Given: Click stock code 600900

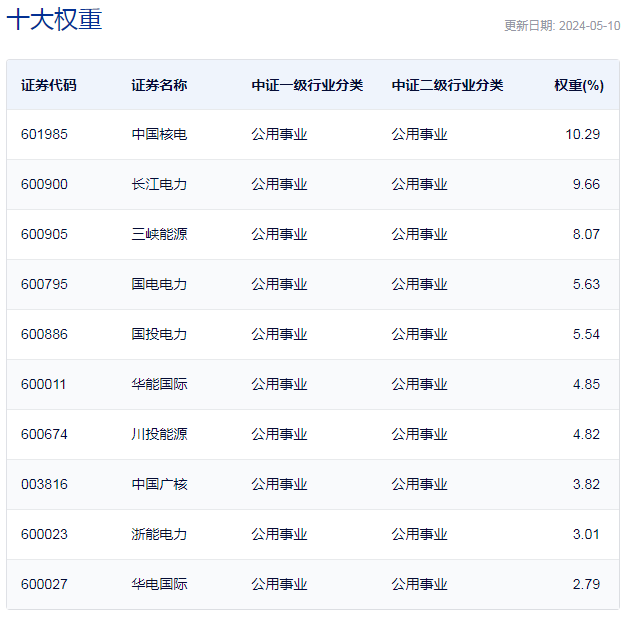Looking at the screenshot, I should [x=44, y=184].
